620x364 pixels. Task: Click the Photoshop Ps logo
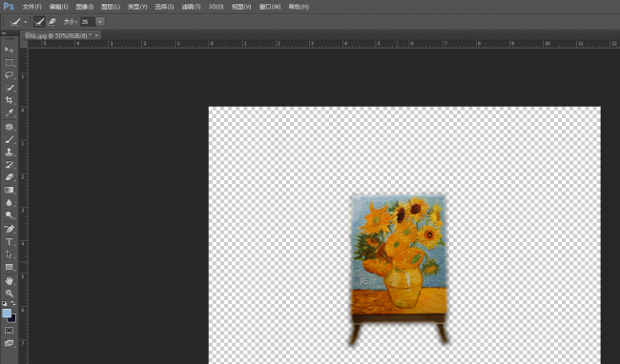9,7
